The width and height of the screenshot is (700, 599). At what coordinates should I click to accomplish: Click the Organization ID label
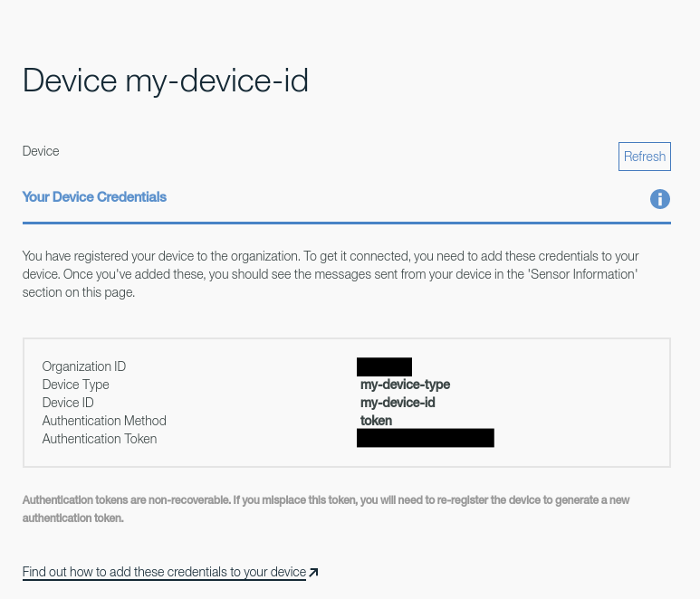(84, 366)
